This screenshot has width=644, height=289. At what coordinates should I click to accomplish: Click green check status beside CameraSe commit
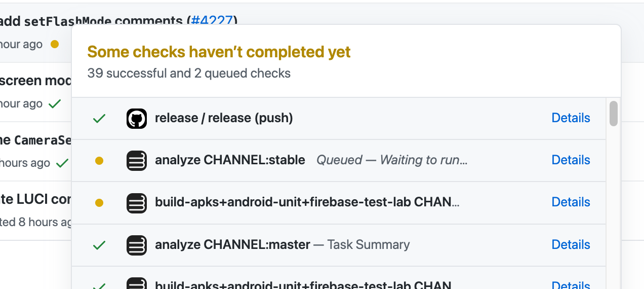tap(62, 163)
